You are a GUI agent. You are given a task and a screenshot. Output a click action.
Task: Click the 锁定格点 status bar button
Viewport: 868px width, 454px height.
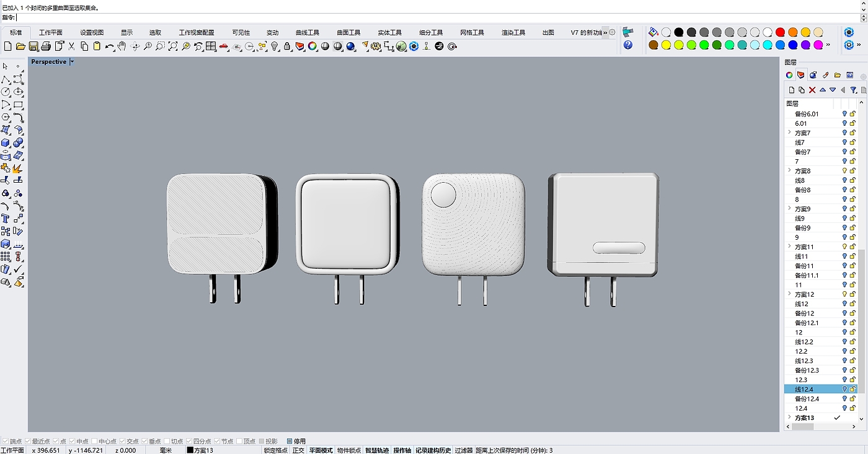tap(275, 450)
